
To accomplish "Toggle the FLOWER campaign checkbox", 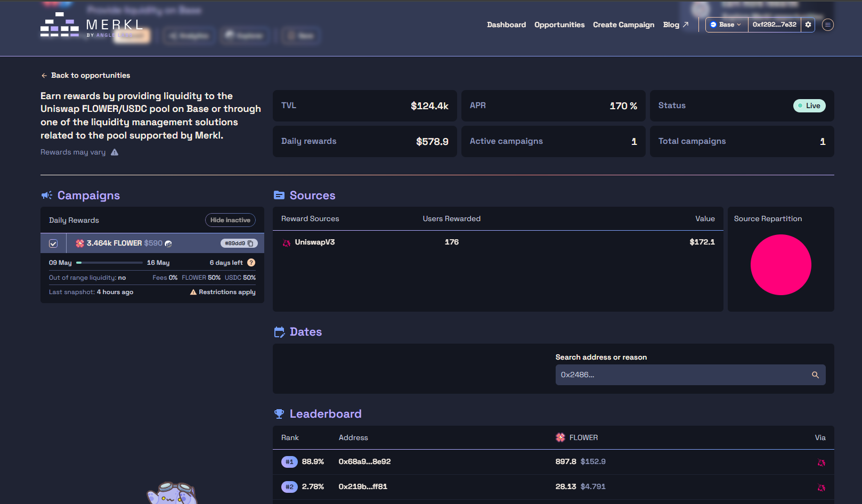I will (x=53, y=243).
